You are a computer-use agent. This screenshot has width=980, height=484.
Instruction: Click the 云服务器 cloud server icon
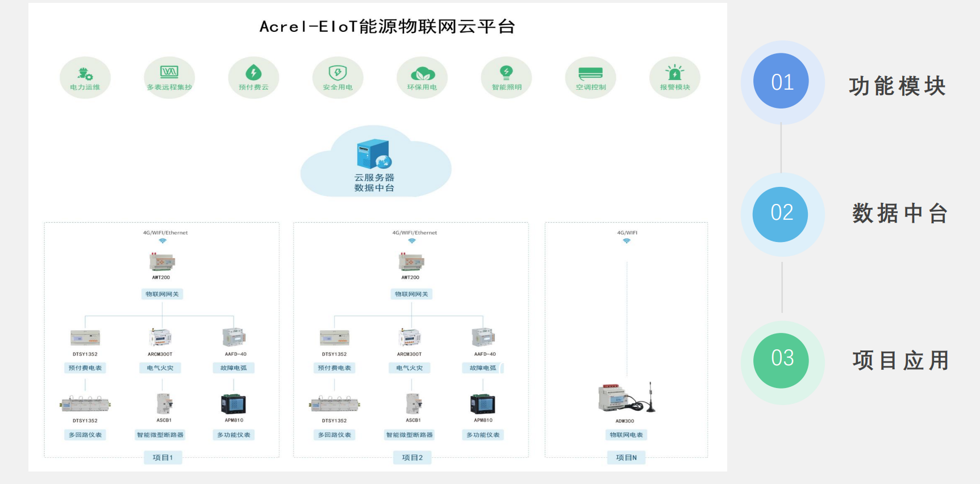pyautogui.click(x=374, y=155)
